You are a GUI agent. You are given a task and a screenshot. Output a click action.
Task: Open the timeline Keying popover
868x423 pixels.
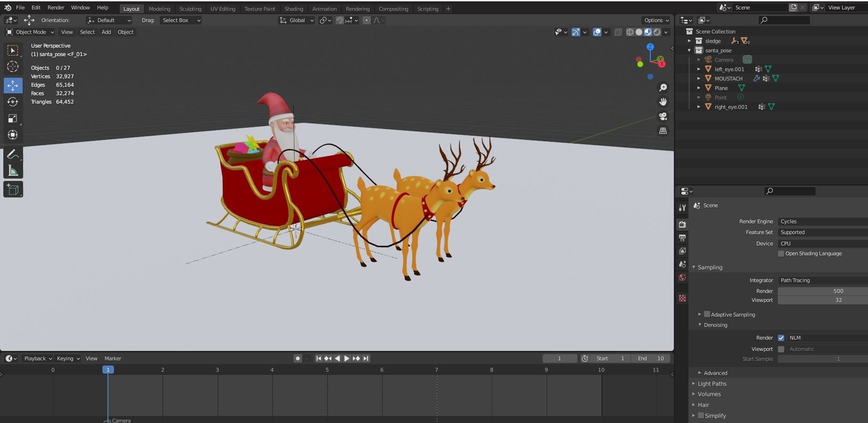coord(68,358)
